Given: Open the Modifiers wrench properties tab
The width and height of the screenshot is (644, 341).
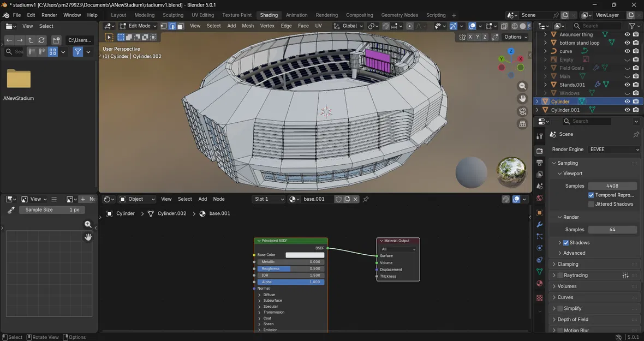Looking at the screenshot, I should click(x=540, y=224).
